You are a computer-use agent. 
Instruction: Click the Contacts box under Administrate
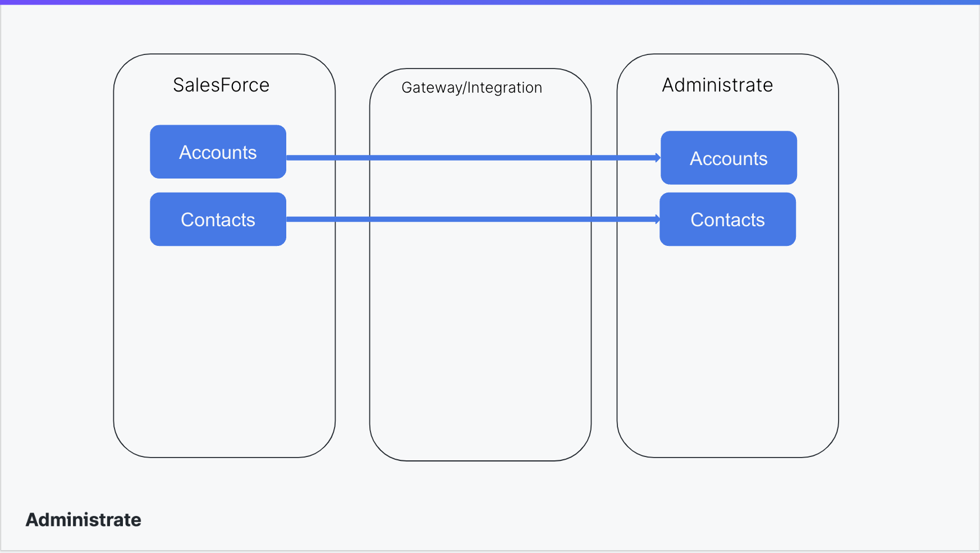click(727, 219)
